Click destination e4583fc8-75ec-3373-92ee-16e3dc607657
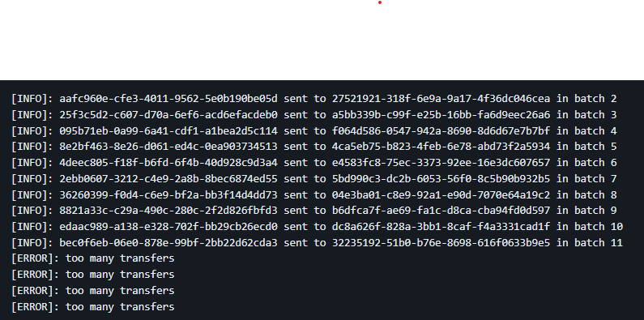The width and height of the screenshot is (644, 320). (x=441, y=163)
